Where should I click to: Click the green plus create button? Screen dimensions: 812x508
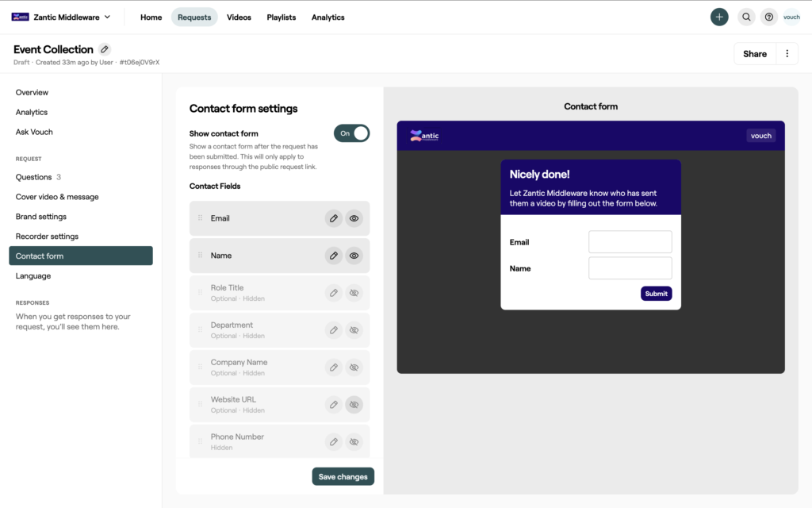pos(718,17)
